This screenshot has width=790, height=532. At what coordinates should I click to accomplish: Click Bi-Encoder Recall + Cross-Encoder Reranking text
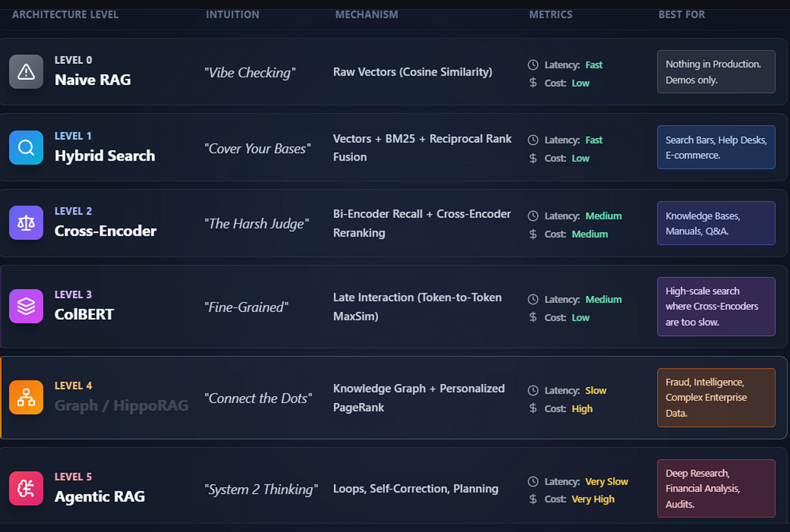(x=422, y=223)
